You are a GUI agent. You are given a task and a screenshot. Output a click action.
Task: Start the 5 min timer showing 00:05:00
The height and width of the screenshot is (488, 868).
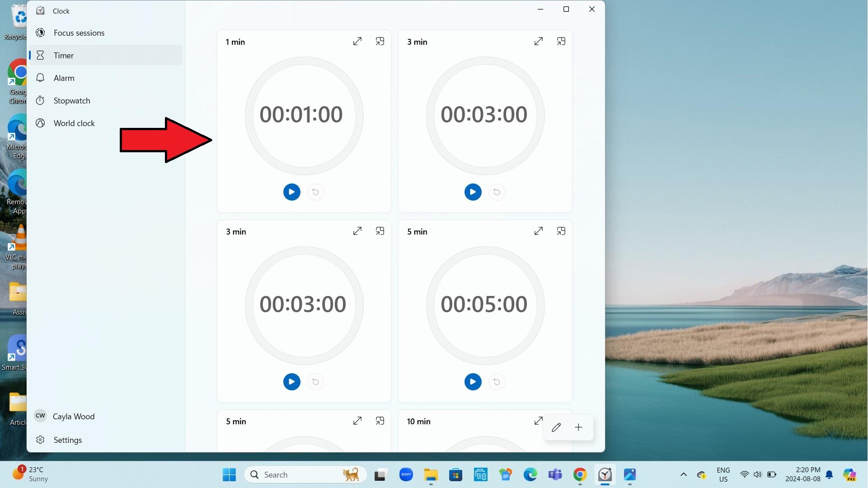[x=473, y=382]
